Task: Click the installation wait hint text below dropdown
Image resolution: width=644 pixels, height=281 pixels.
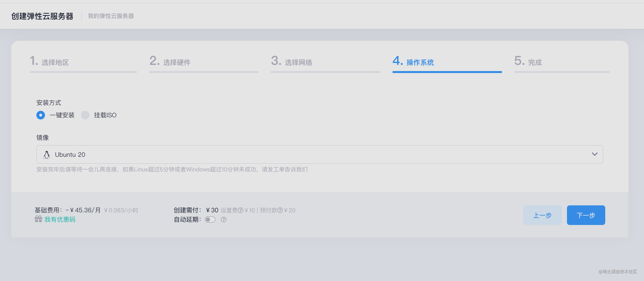Action: pos(172,169)
